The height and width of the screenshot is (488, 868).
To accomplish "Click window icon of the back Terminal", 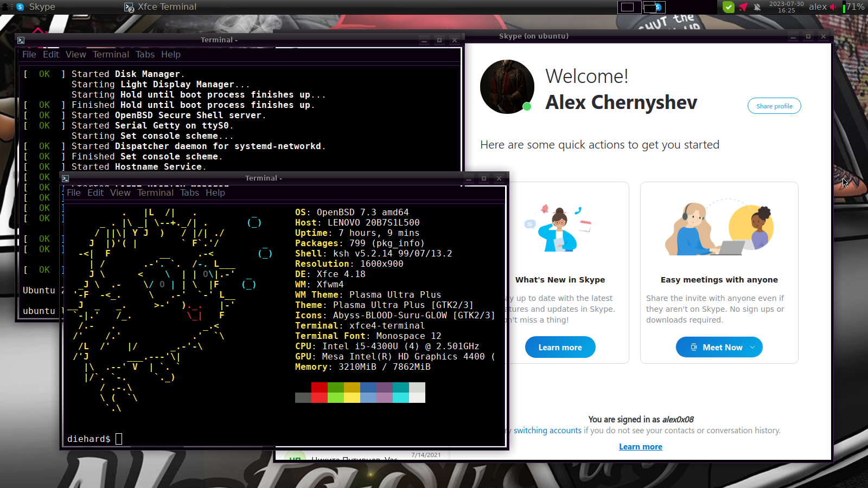I will click(x=21, y=40).
